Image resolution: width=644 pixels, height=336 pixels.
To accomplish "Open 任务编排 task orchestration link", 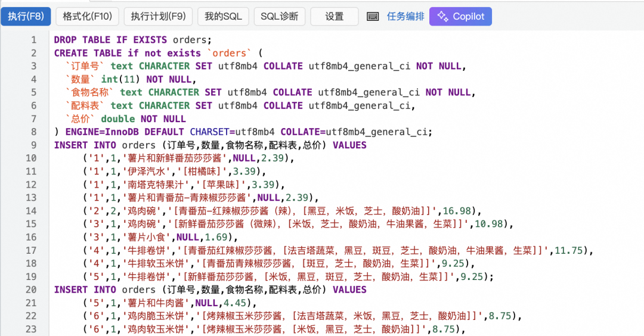I will tap(405, 17).
